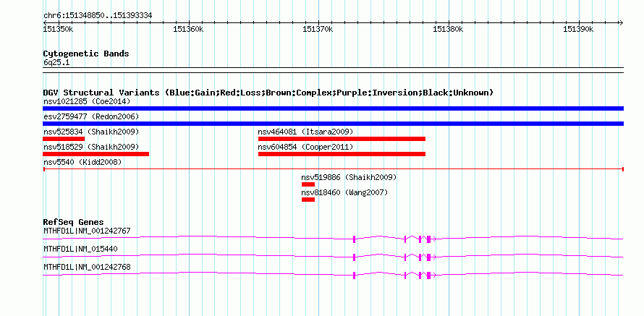This screenshot has height=316, width=644.
Task: Click the nsv519886 (Shaikh2009) variant label
Action: point(349,178)
